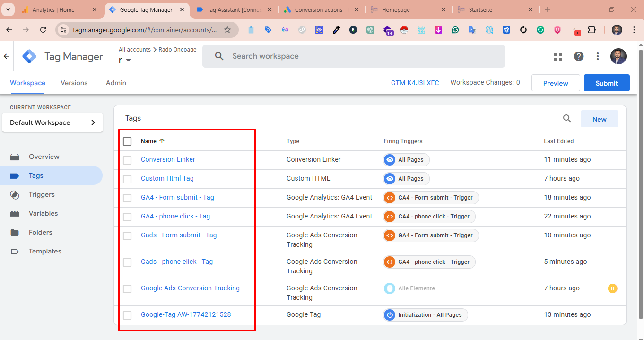Expand the Default Workspace selector

[52, 122]
